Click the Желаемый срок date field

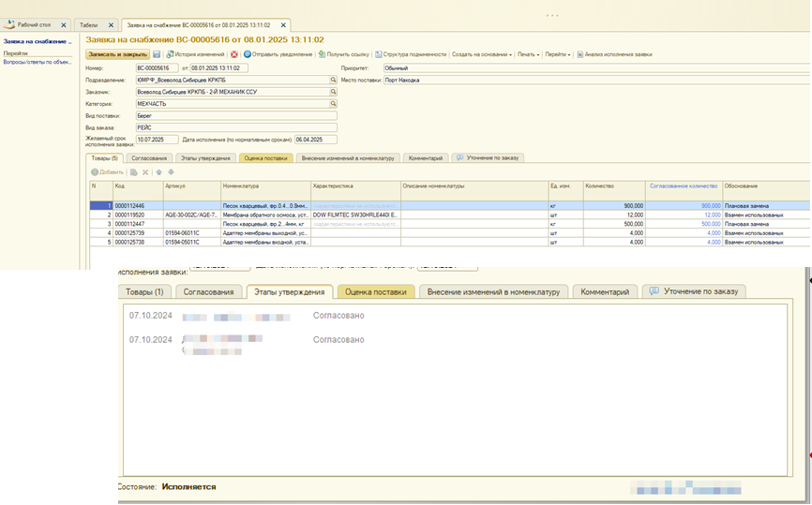(x=157, y=140)
